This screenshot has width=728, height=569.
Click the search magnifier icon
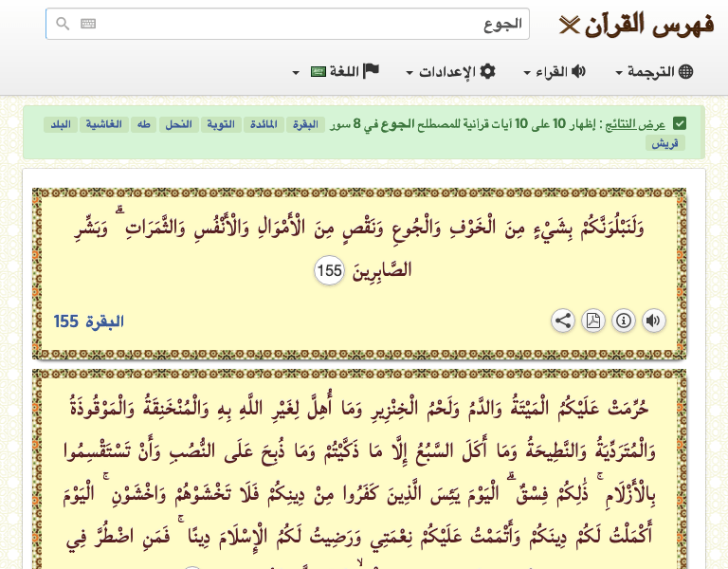pyautogui.click(x=63, y=24)
